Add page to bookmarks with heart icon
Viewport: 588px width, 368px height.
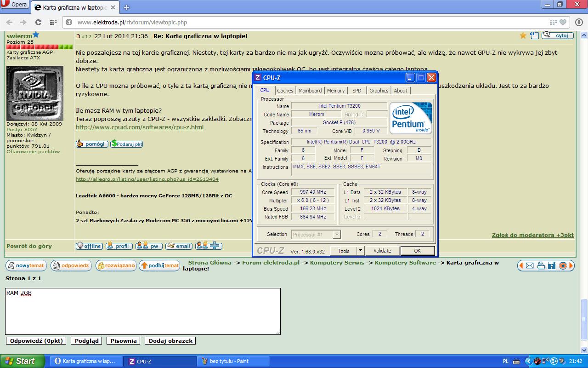(563, 22)
